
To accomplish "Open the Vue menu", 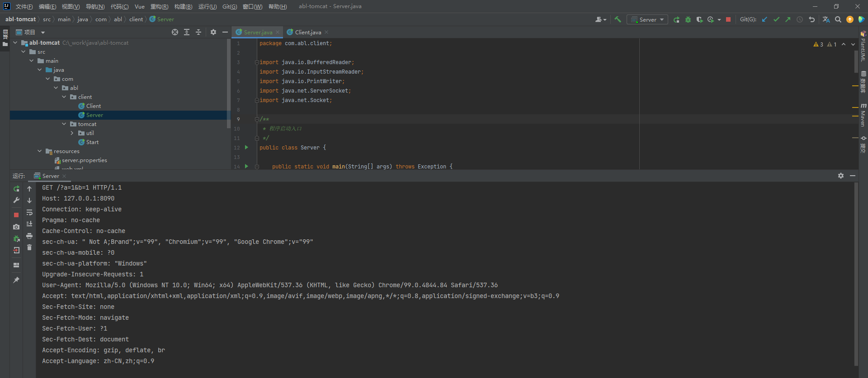I will [140, 6].
